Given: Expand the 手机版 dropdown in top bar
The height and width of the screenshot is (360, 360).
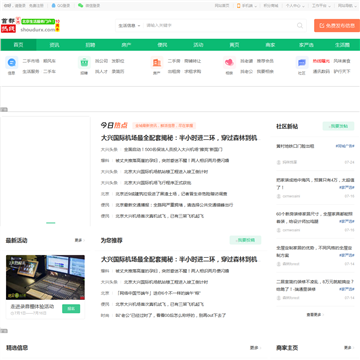Looking at the screenshot, I should tap(256, 6).
